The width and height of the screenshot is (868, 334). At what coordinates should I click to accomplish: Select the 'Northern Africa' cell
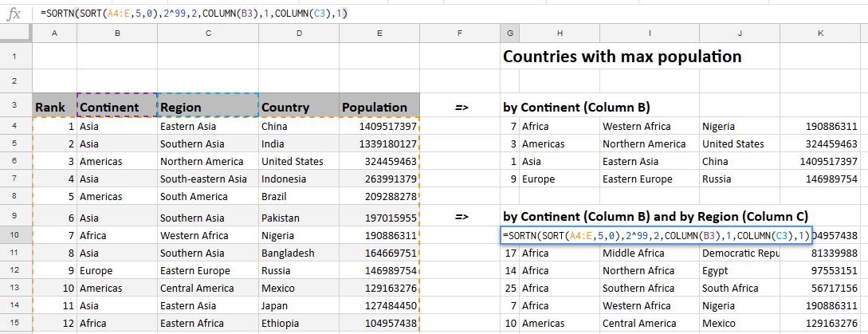650,271
